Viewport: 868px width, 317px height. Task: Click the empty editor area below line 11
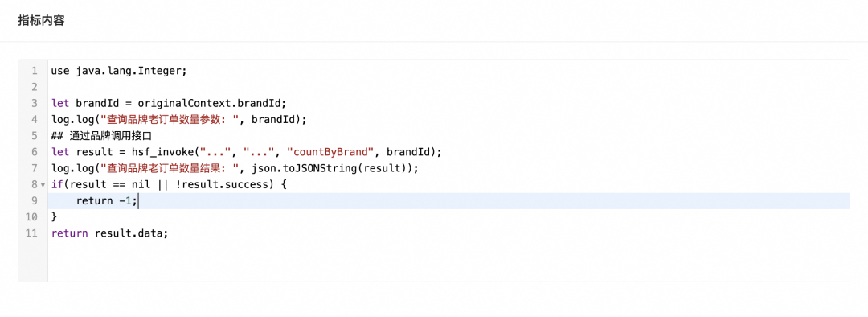[x=448, y=261]
